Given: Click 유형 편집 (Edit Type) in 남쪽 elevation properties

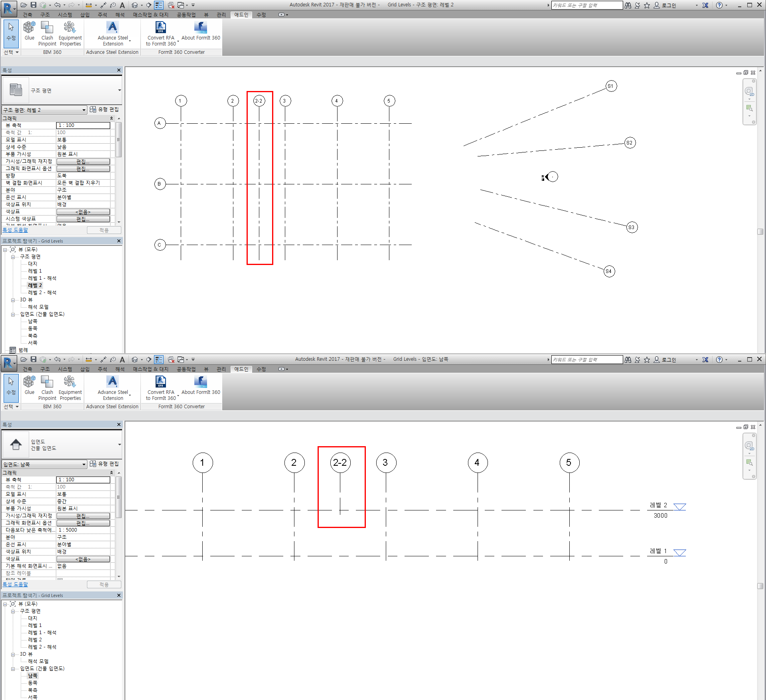Looking at the screenshot, I should coord(105,464).
